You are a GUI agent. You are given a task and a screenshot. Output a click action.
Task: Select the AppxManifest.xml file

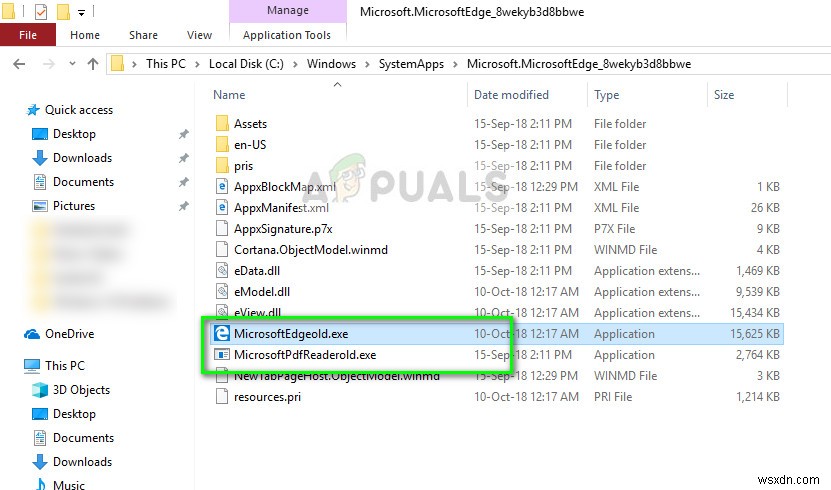click(x=281, y=208)
